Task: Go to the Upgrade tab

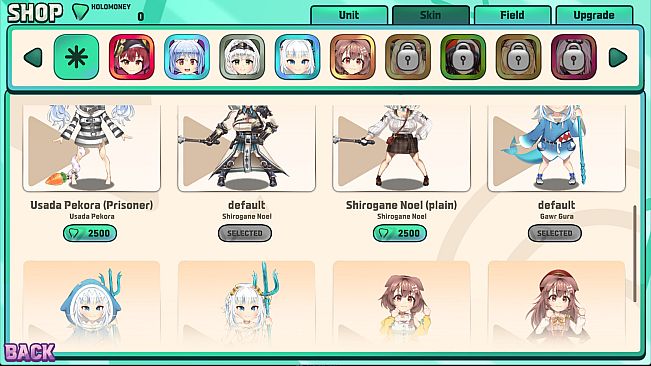Action: coord(594,15)
